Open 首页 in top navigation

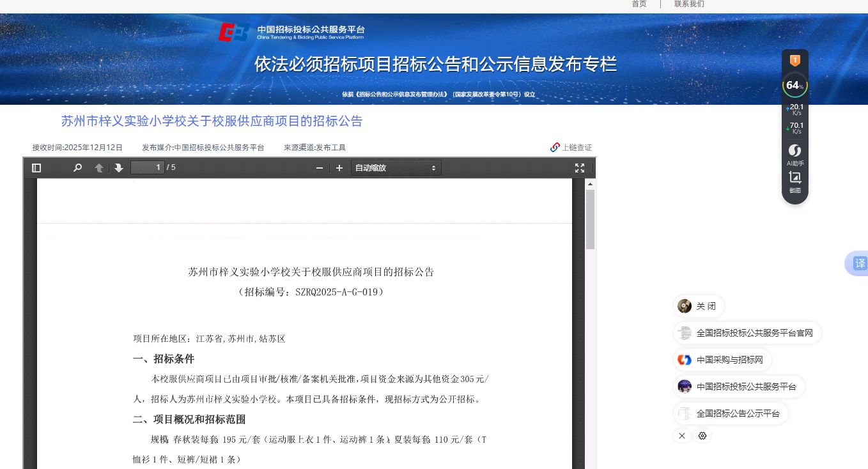(639, 4)
